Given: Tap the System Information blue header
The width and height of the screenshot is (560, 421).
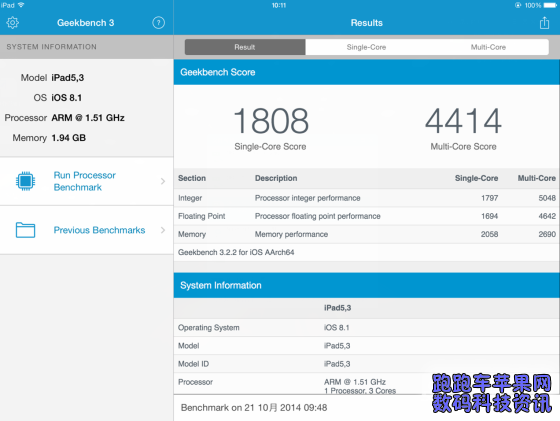Looking at the screenshot, I should (x=367, y=285).
